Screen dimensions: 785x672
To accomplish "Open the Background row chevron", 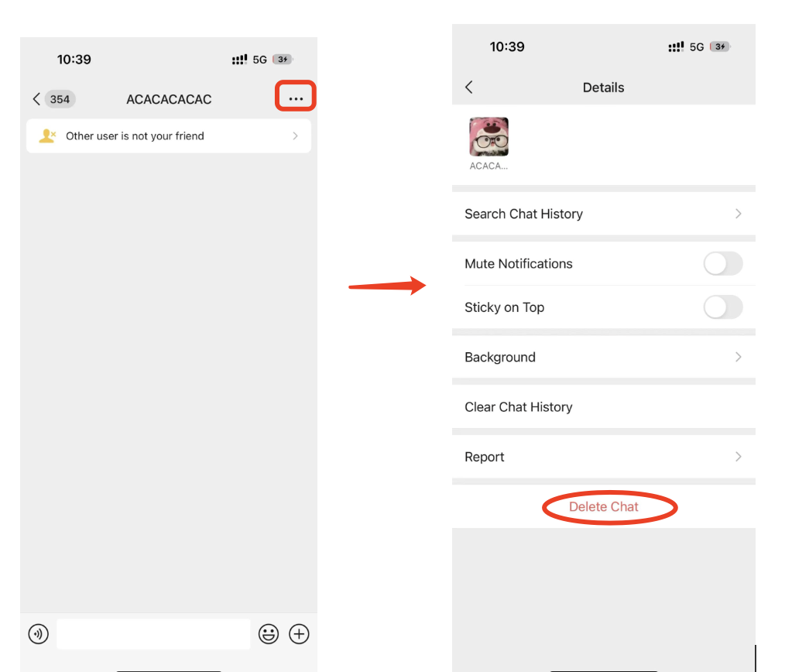I will pyautogui.click(x=739, y=357).
